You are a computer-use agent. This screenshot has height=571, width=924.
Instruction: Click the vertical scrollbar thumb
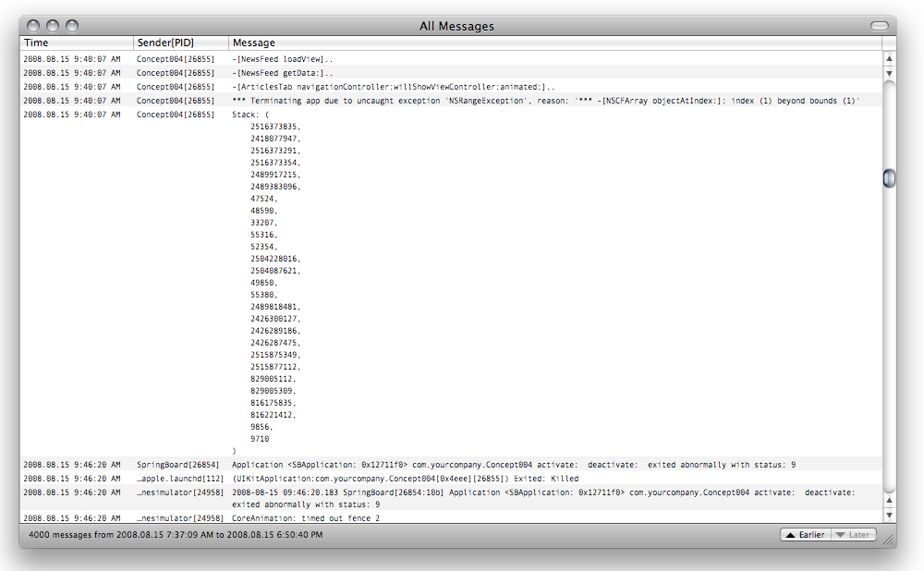889,178
